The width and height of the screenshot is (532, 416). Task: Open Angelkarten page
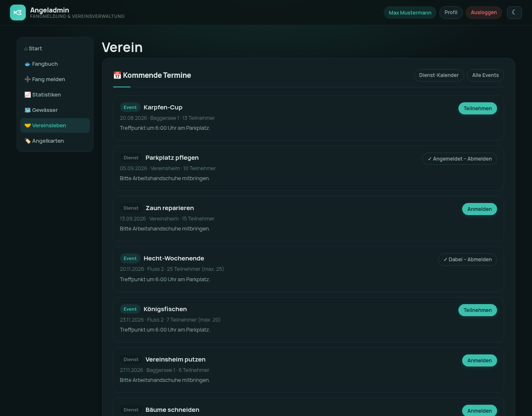[55, 141]
